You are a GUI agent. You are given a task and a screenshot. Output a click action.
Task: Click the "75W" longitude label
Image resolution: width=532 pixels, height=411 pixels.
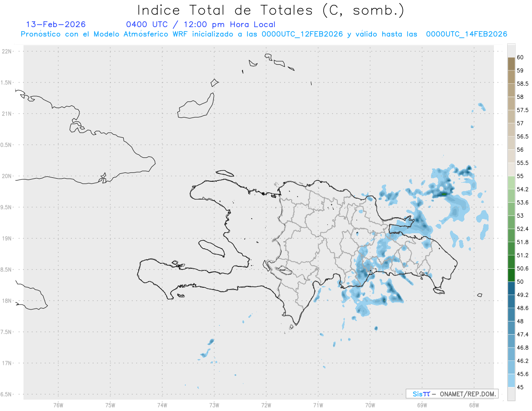click(110, 405)
